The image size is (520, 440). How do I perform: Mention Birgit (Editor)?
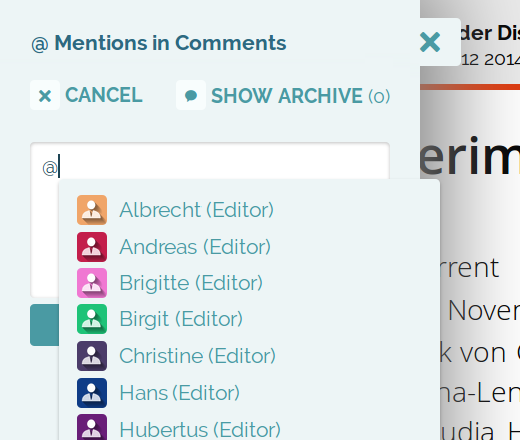click(181, 319)
